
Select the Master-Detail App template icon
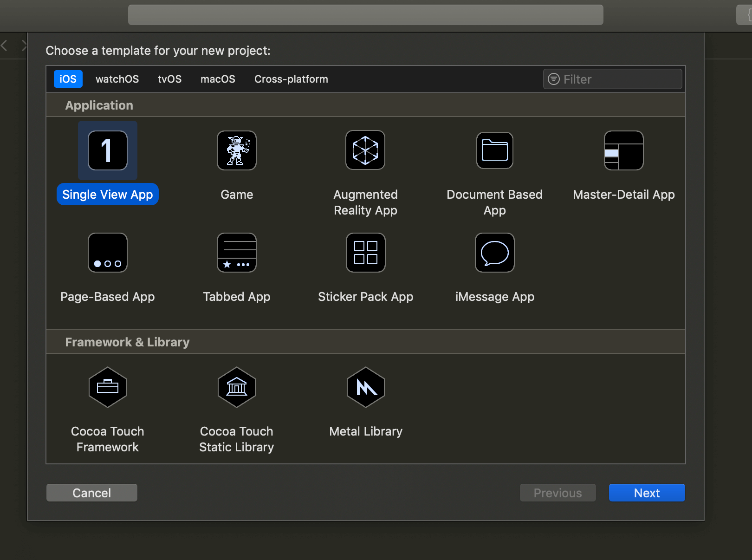point(623,150)
